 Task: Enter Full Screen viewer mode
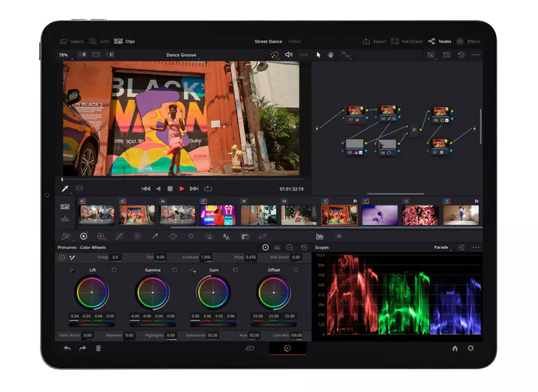406,42
